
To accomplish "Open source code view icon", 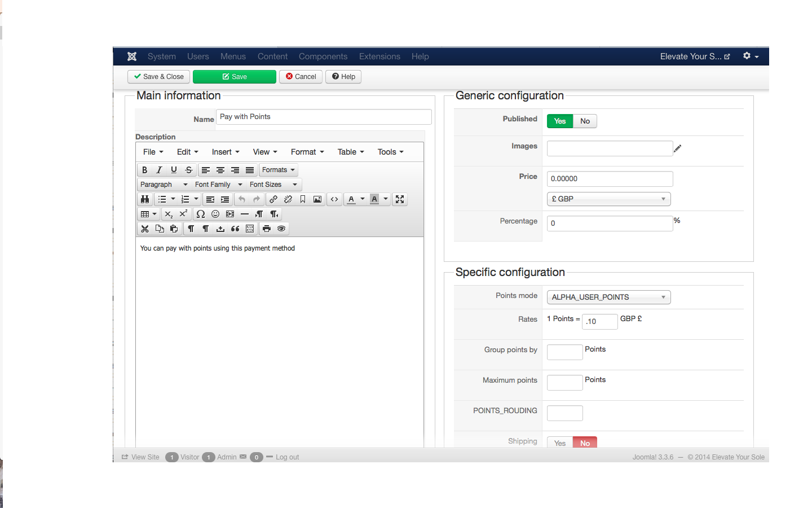I will 334,199.
